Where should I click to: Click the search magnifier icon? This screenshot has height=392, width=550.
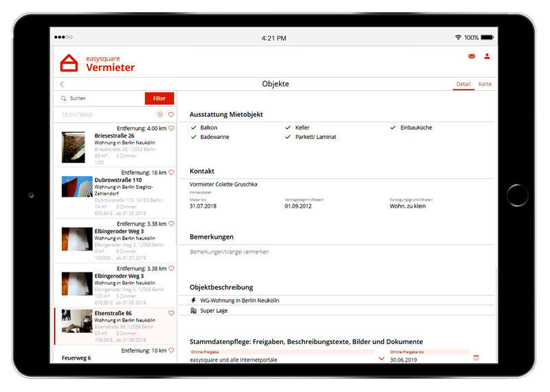tap(64, 98)
